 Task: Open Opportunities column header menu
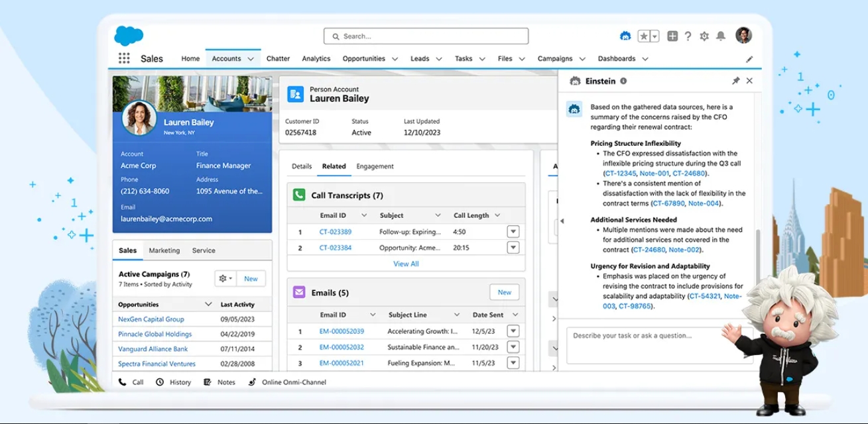208,304
